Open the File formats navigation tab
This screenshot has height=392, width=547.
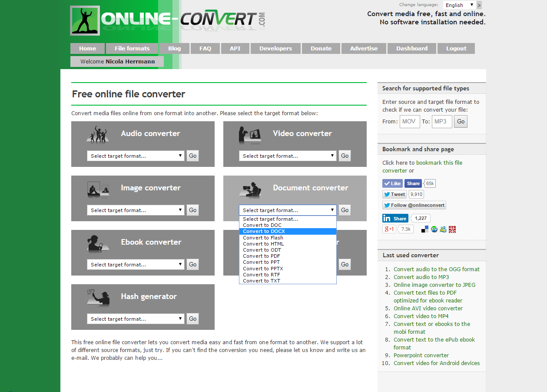[x=132, y=48]
